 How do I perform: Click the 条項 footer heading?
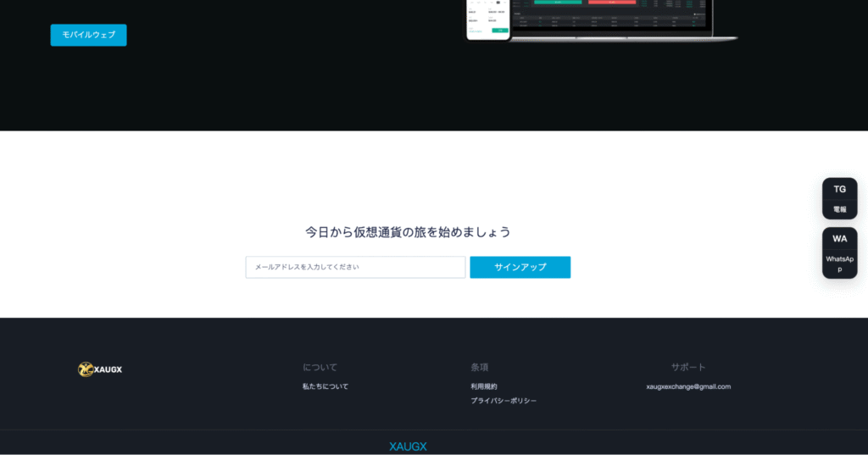(x=480, y=367)
